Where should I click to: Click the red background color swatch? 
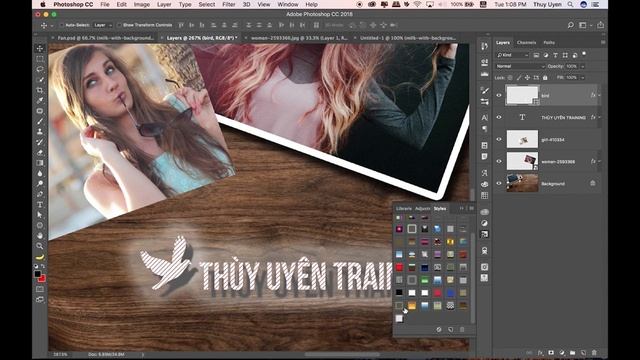click(42, 279)
